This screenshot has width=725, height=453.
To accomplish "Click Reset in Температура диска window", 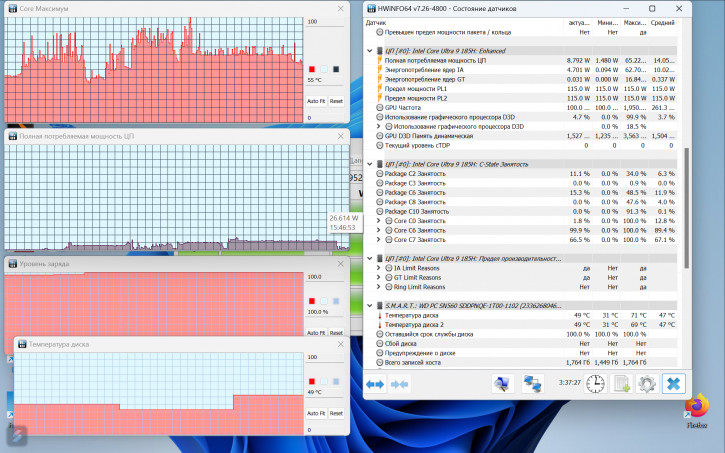I will pos(336,413).
